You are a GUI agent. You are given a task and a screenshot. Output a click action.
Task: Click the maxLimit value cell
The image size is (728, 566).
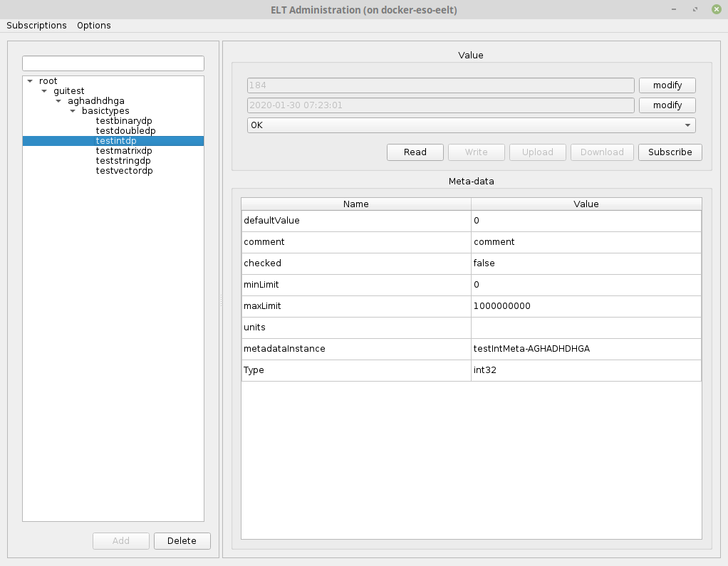coord(586,306)
